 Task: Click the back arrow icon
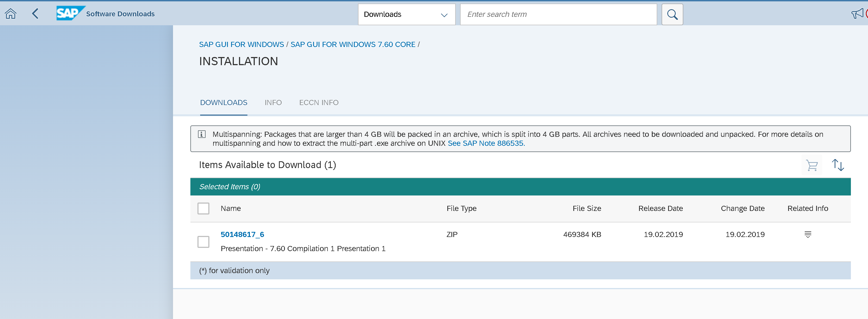point(35,14)
